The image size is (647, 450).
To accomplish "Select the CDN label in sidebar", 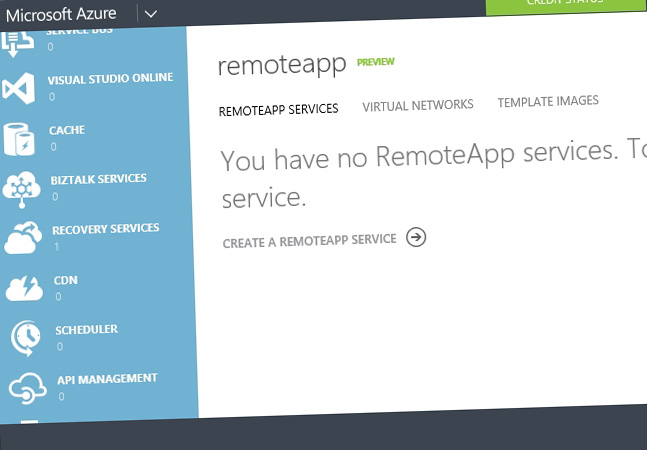I will pos(66,280).
